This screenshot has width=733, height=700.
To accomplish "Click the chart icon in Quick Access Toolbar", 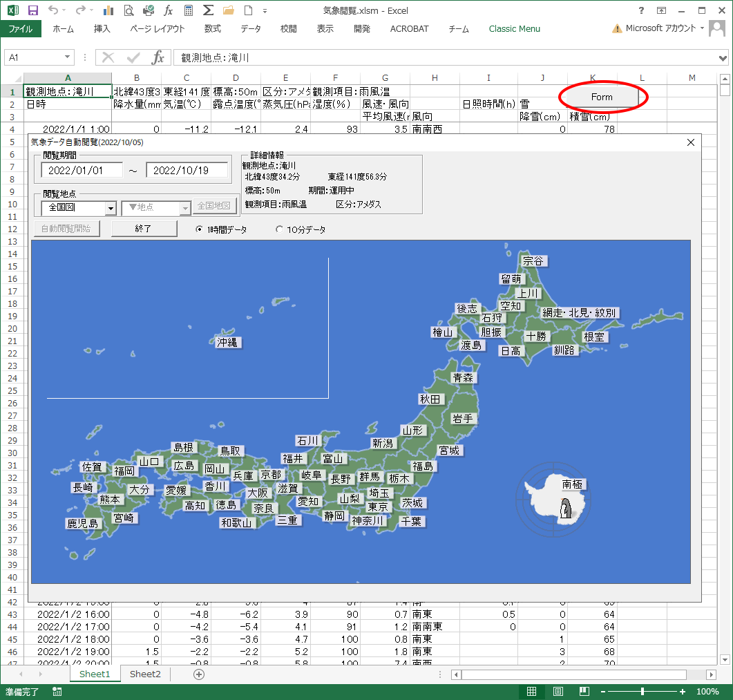I will 108,10.
